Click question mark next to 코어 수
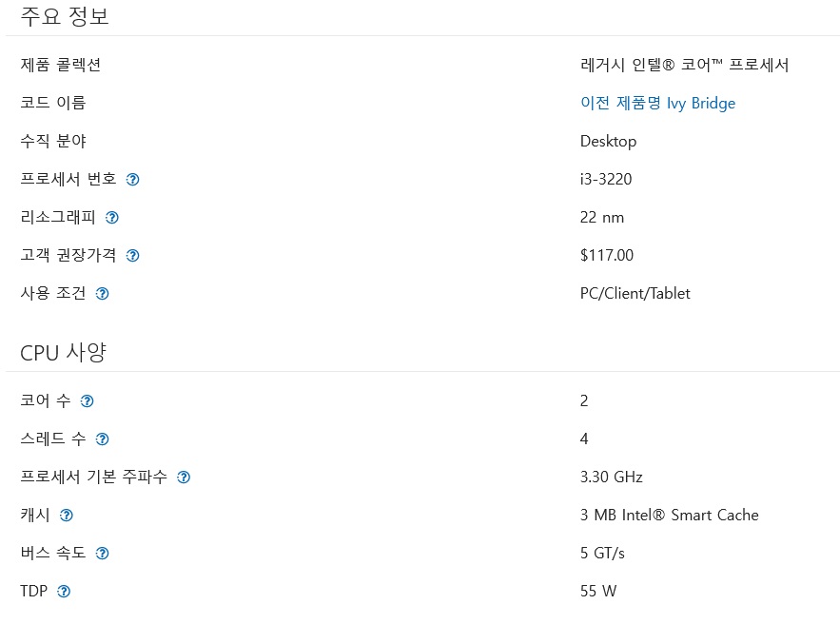840x624 pixels. point(88,400)
